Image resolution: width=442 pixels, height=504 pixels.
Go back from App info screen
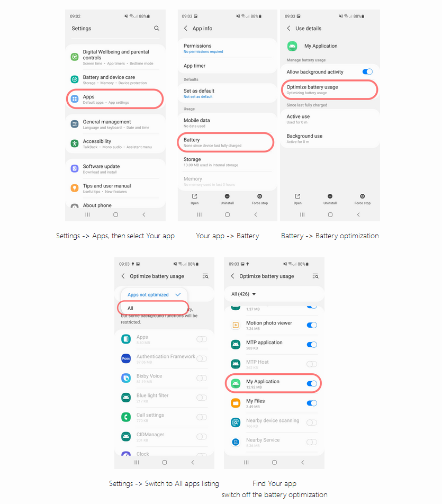(186, 28)
